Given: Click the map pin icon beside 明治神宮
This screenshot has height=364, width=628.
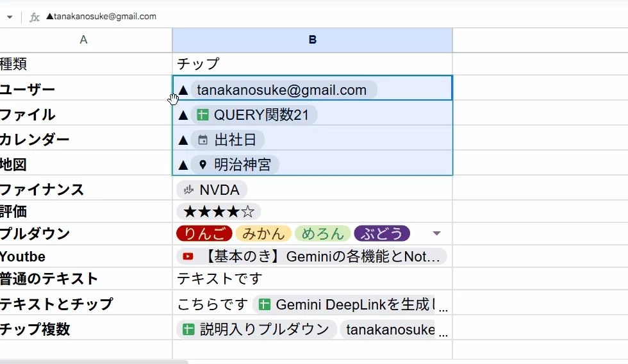Looking at the screenshot, I should coord(202,165).
